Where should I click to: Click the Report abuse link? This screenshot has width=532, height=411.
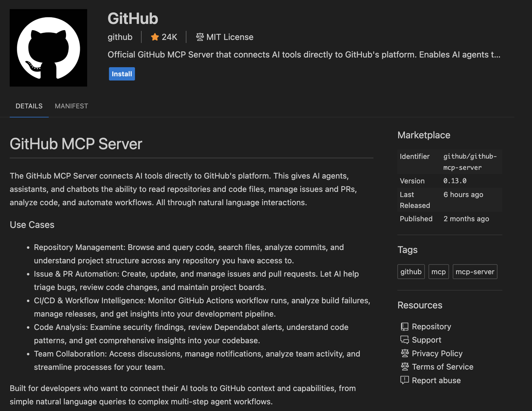[436, 380]
